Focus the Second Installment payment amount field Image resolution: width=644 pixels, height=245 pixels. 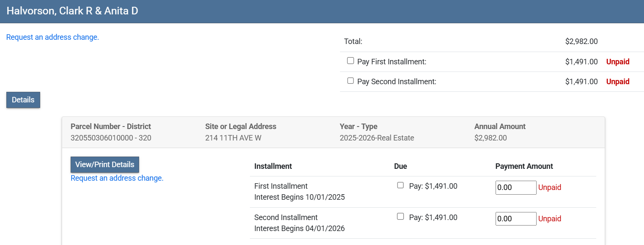click(515, 219)
